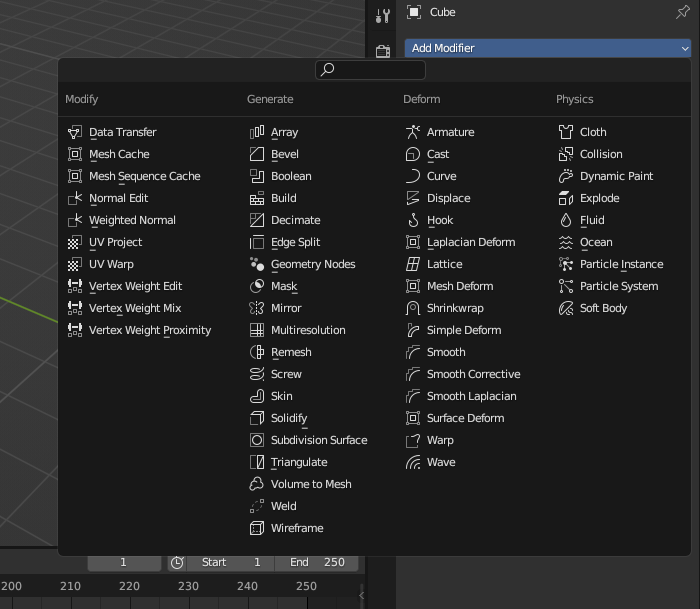Click the End frame field
The width and height of the screenshot is (700, 609).
[x=317, y=563]
